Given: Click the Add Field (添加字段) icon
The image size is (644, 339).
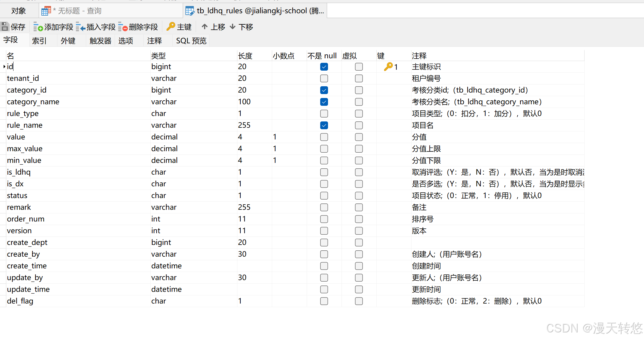Looking at the screenshot, I should point(38,27).
